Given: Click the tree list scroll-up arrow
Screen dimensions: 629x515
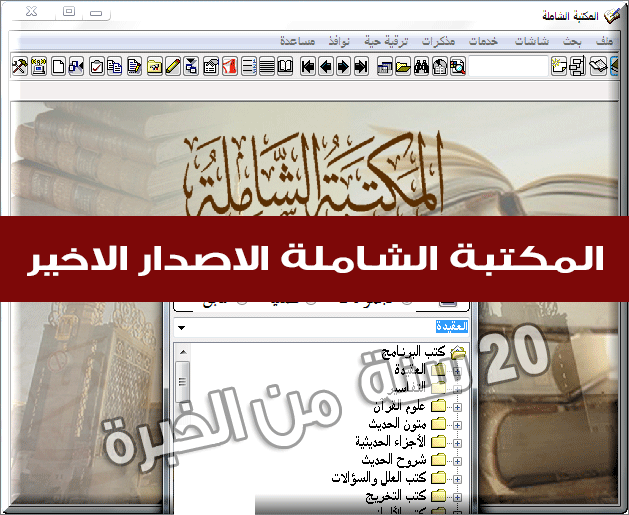Looking at the screenshot, I should (x=183, y=352).
